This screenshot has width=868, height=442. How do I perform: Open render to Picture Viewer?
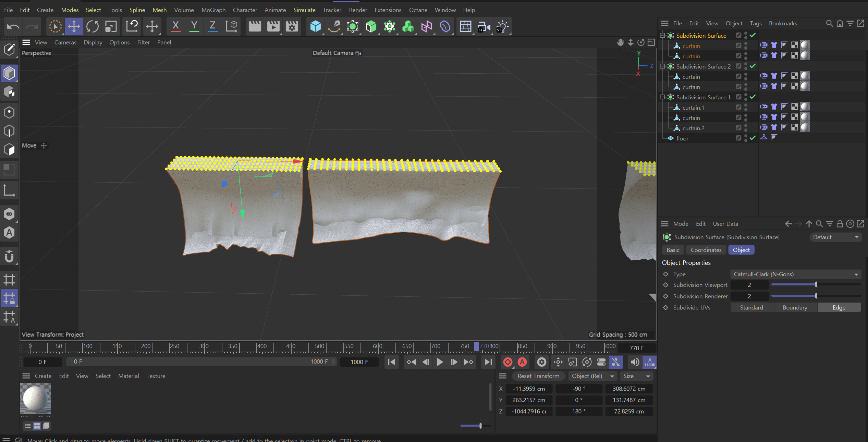(x=273, y=26)
